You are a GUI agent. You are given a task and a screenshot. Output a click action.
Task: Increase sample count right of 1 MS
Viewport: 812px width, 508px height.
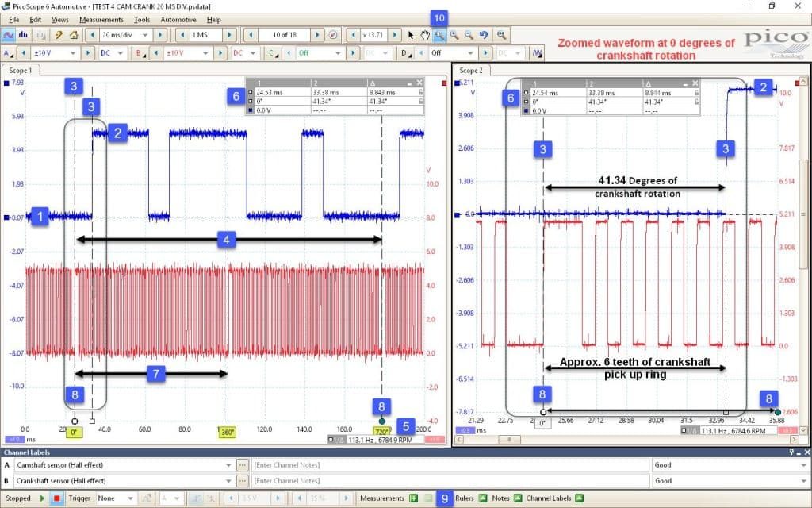229,35
